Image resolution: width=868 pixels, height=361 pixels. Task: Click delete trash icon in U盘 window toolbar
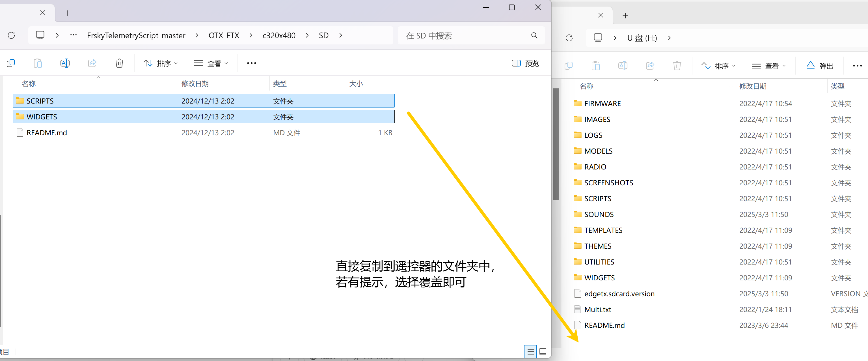677,66
